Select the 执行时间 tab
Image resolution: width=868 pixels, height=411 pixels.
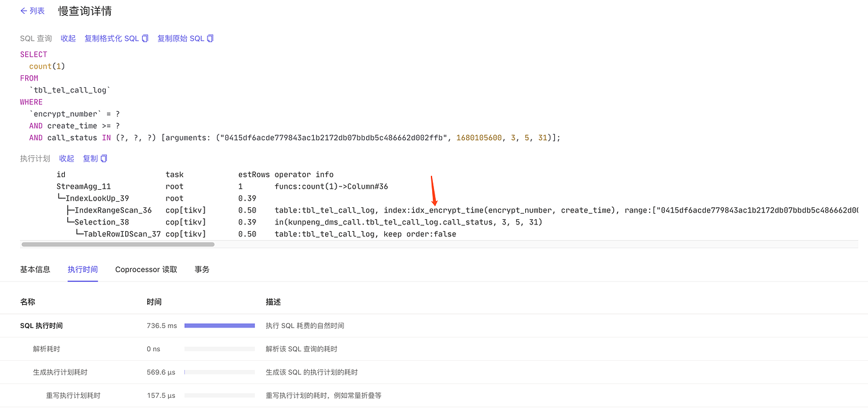coord(82,269)
